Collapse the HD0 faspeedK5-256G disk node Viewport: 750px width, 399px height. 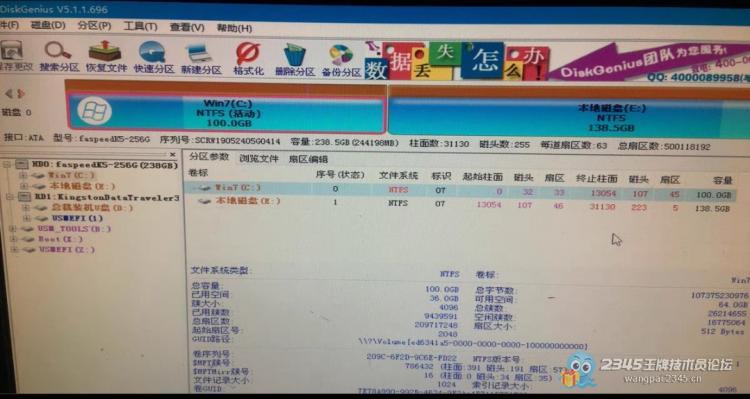pyautogui.click(x=6, y=165)
